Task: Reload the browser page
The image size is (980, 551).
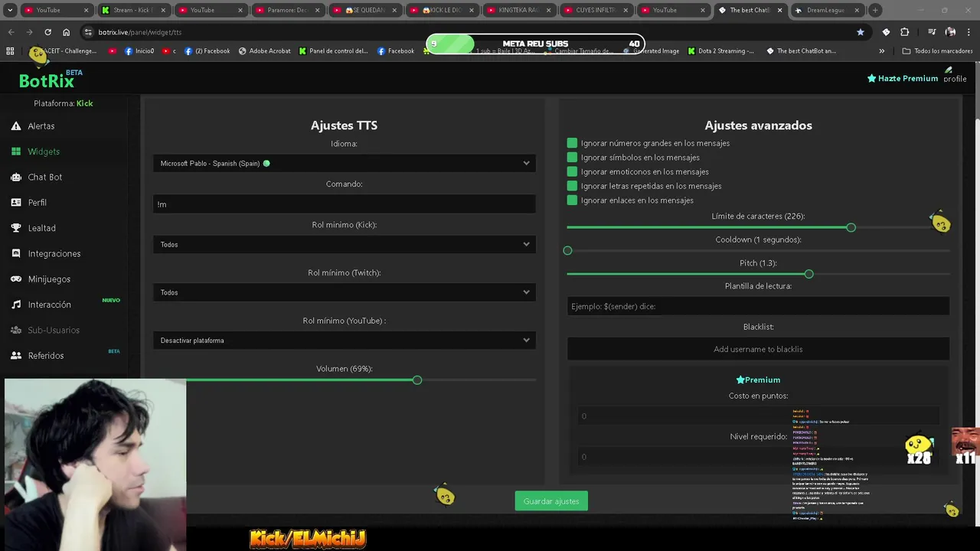Action: pos(47,32)
